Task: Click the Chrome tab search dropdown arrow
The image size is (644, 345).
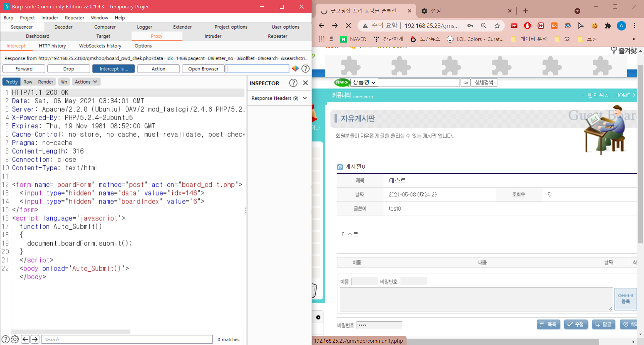Action: tap(577, 11)
